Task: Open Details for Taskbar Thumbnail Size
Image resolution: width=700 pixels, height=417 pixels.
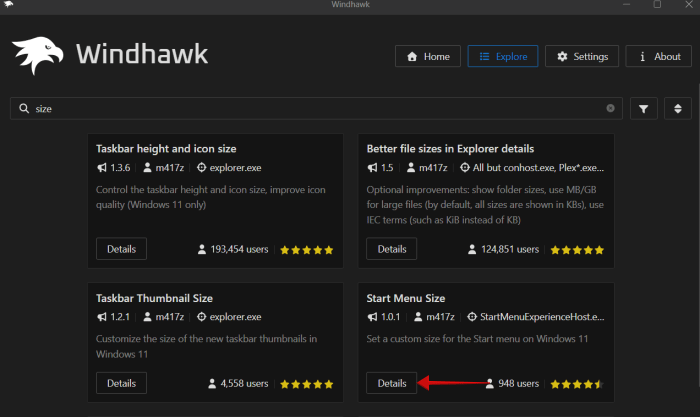Action: (122, 383)
